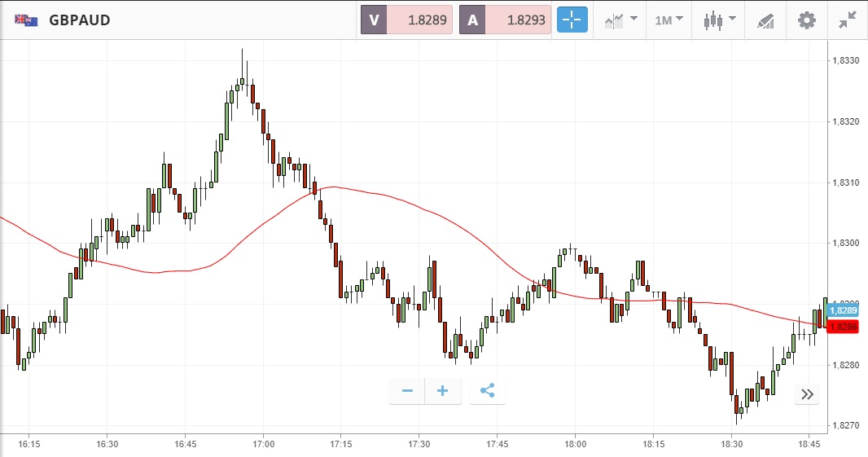This screenshot has width=868, height=457.
Task: Open chart settings gear
Action: 806,20
